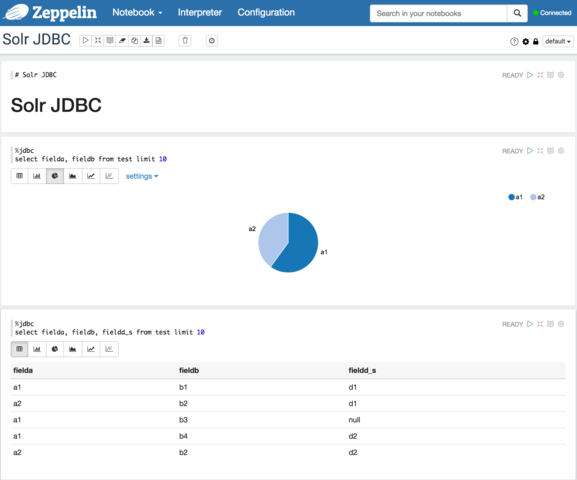Expand the chart settings link

(142, 176)
